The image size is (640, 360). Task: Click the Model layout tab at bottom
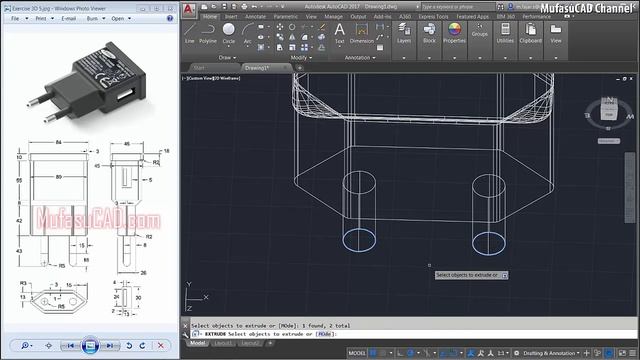pos(198,343)
